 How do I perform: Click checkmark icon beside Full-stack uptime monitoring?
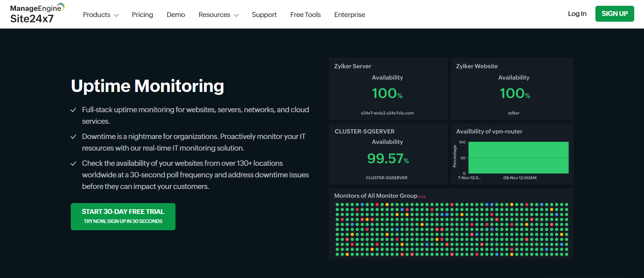(73, 110)
